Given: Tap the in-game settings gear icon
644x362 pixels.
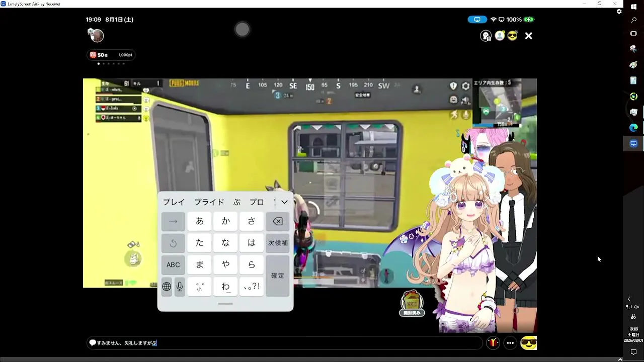Looking at the screenshot, I should click(x=466, y=86).
